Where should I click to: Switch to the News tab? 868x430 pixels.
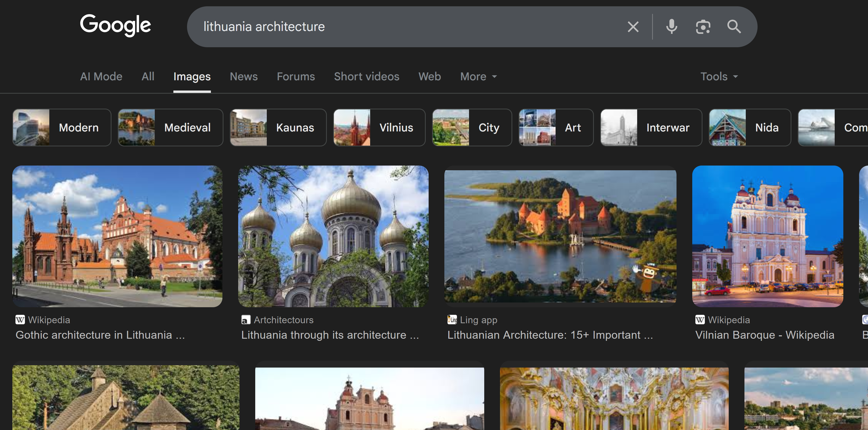click(x=243, y=77)
